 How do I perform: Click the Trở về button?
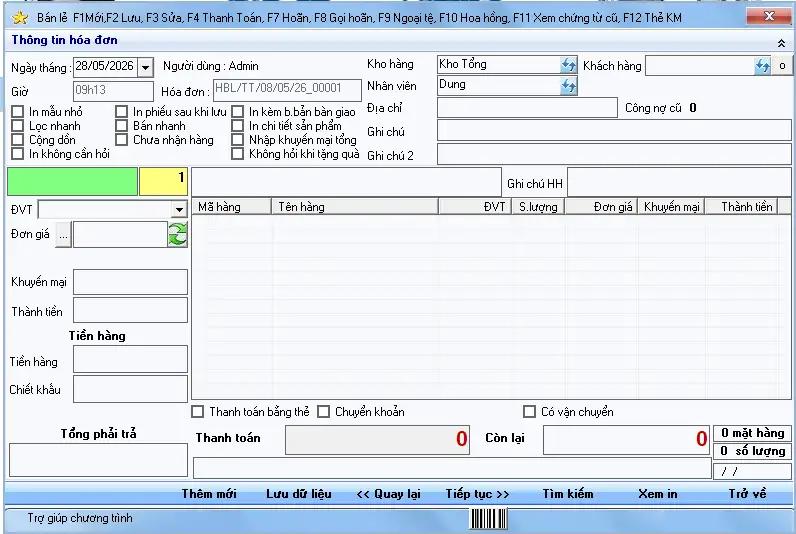click(x=747, y=494)
